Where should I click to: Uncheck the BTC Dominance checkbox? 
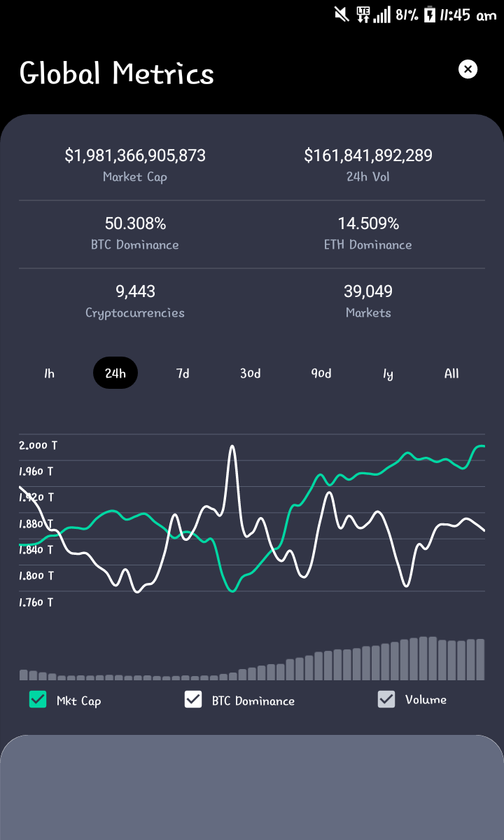(x=193, y=699)
